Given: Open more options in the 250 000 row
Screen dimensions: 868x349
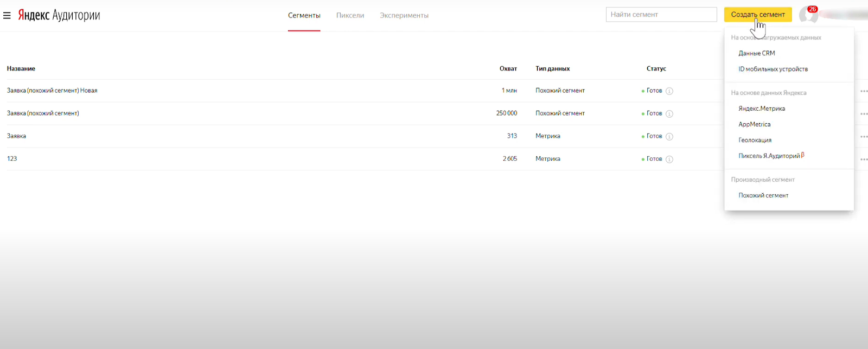Looking at the screenshot, I should click(864, 114).
